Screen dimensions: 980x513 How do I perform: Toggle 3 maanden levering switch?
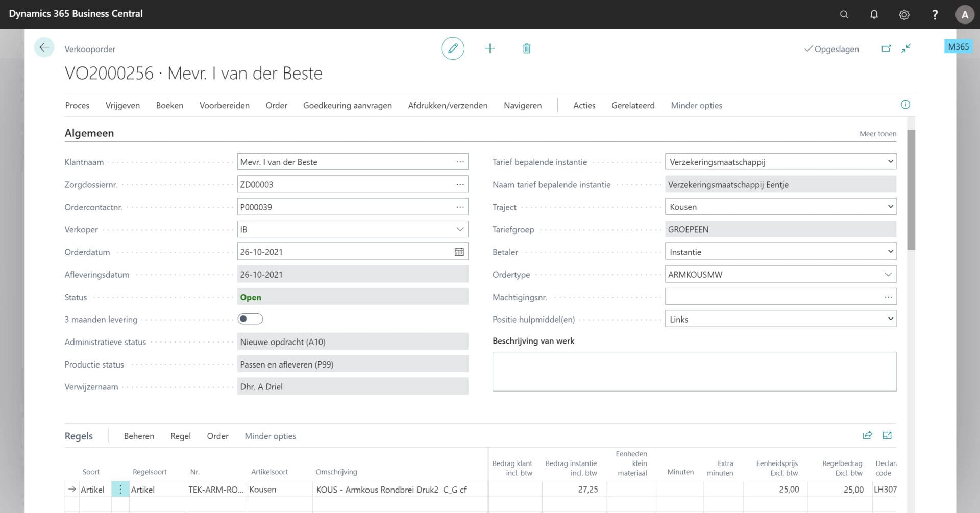coord(250,319)
